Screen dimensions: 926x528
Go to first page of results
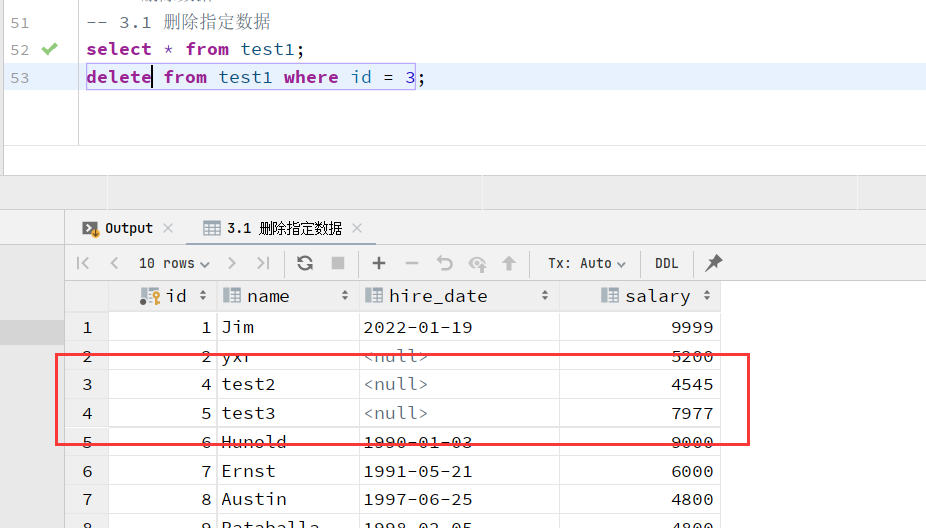[x=83, y=263]
